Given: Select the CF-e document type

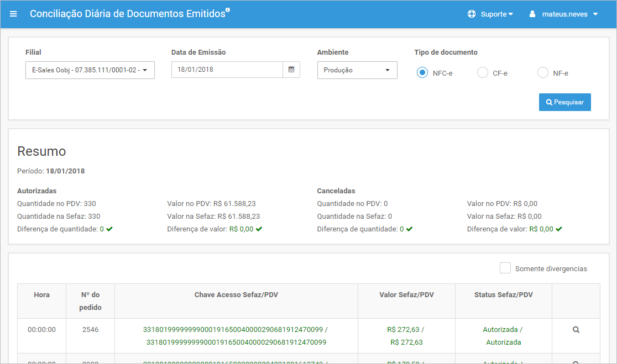Looking at the screenshot, I should click(x=483, y=73).
